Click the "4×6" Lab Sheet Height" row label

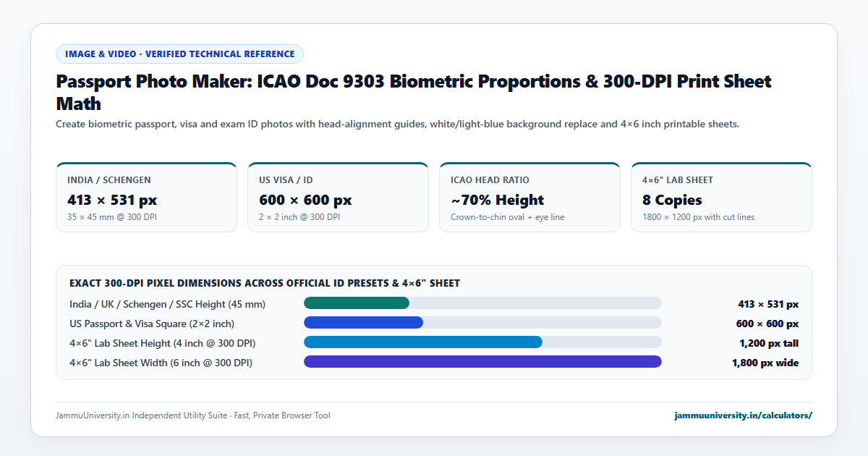[x=162, y=343]
